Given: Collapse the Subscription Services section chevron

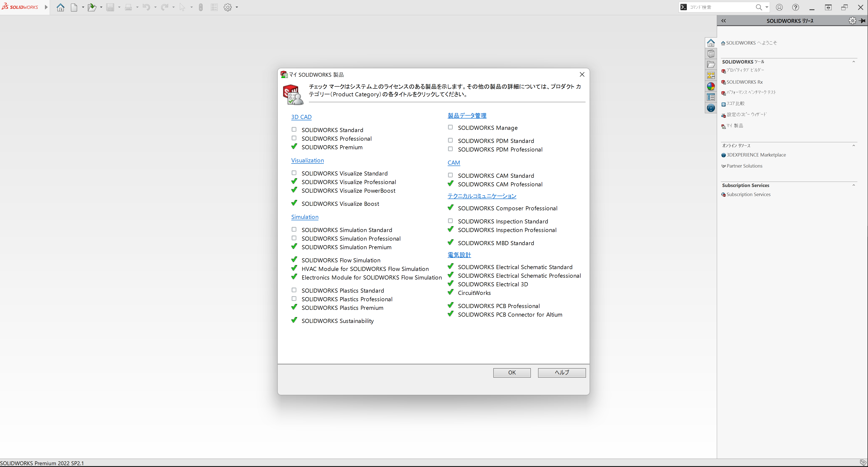Looking at the screenshot, I should click(x=854, y=185).
